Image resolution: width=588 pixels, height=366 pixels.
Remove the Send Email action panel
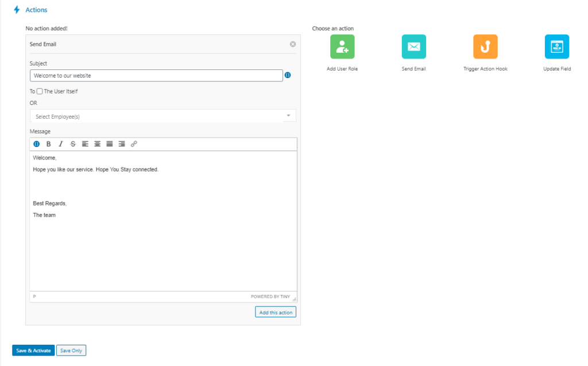292,44
